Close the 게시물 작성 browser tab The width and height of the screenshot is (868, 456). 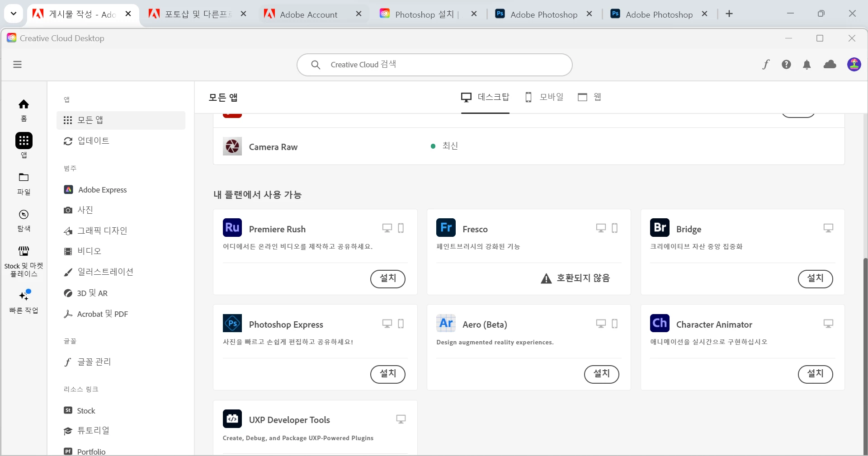[128, 14]
